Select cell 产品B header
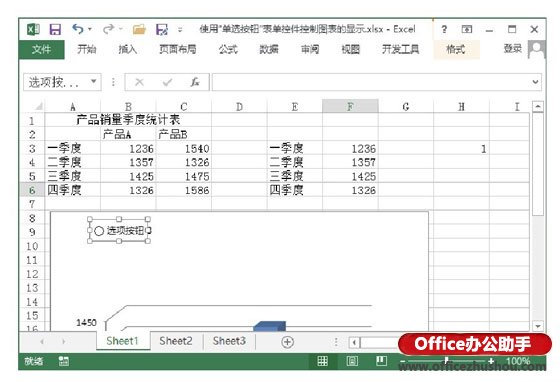This screenshot has height=382, width=560. (x=184, y=134)
